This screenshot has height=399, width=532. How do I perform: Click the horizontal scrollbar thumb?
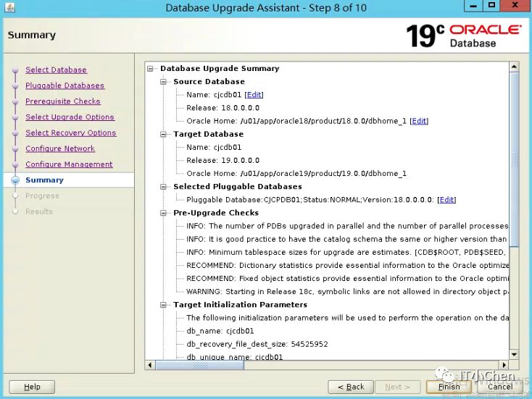click(199, 365)
